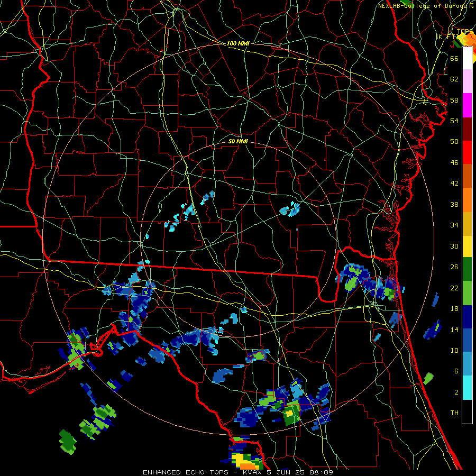Click the legend value 66
The width and height of the screenshot is (476, 476).
tap(454, 58)
